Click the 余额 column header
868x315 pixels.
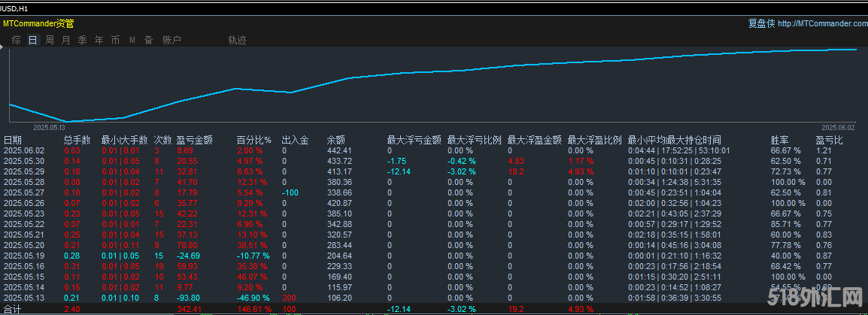coord(336,140)
